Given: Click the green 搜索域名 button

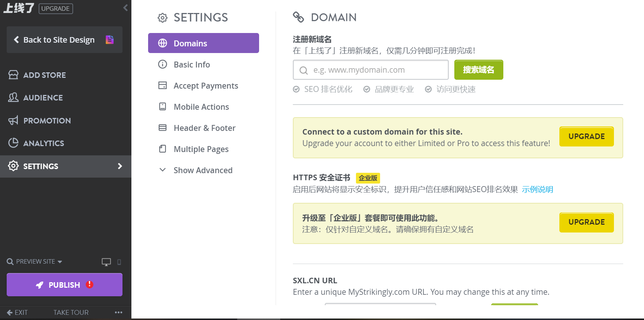Looking at the screenshot, I should tap(478, 70).
